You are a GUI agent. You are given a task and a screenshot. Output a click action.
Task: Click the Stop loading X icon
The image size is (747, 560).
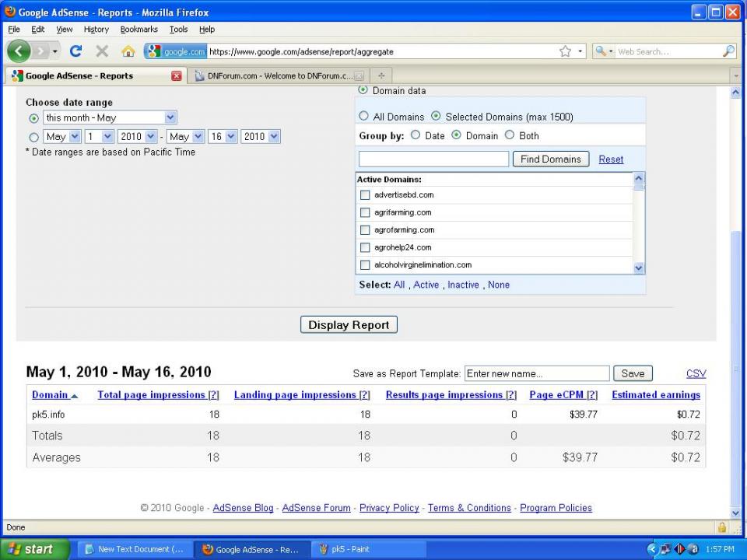pos(102,51)
